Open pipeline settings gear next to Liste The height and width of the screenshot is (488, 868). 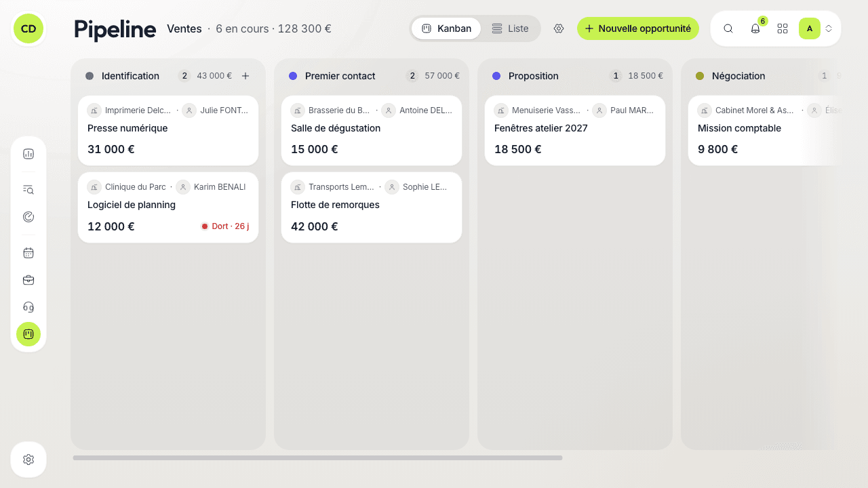coord(559,28)
